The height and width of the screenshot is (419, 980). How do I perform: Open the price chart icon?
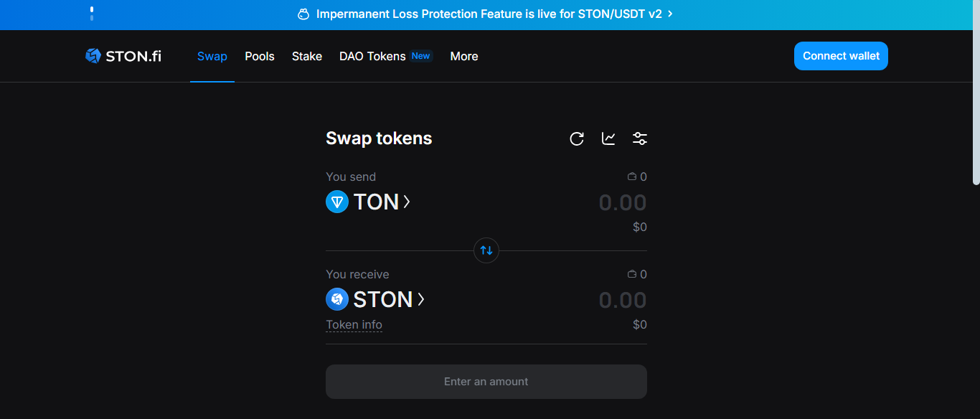coord(608,138)
